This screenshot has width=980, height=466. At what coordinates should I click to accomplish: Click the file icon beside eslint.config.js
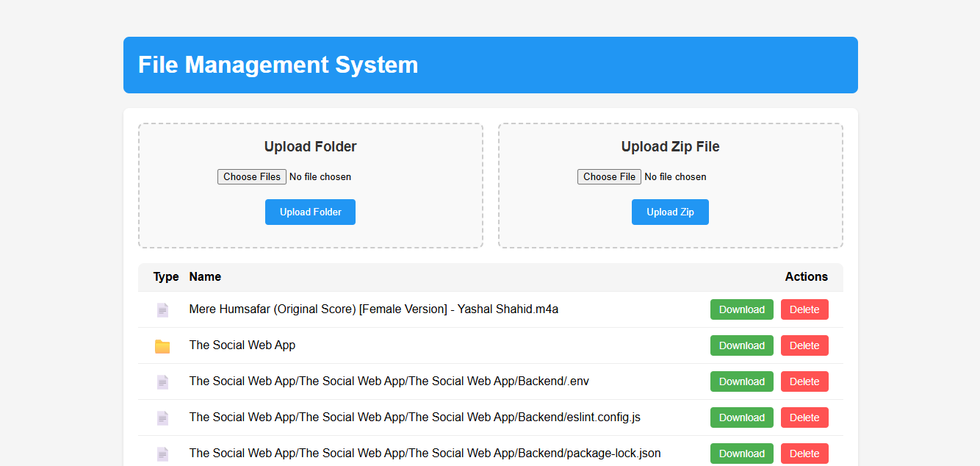point(162,418)
